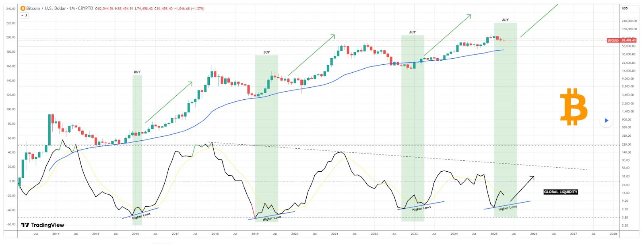Select the BUY text above the 2016 zone
The height and width of the screenshot is (244, 644).
(137, 72)
